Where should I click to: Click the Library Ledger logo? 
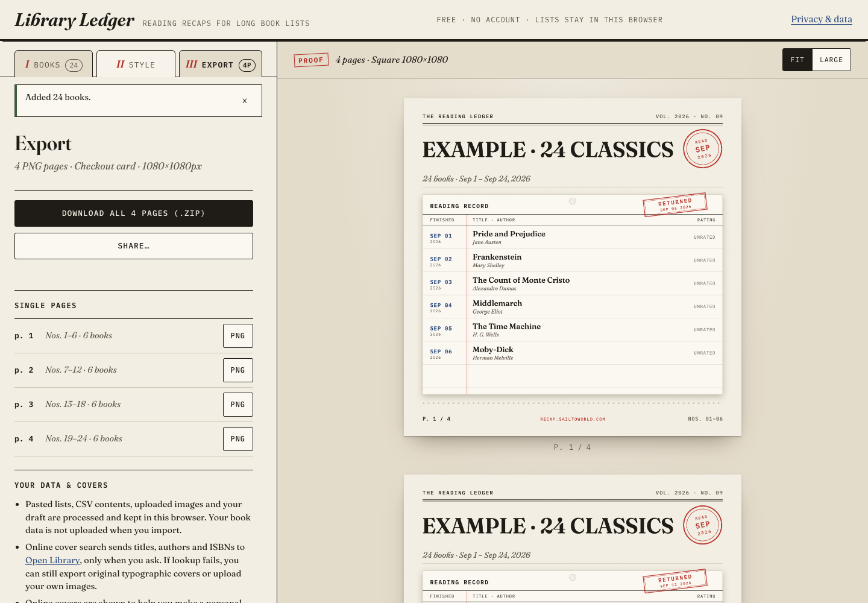tap(75, 20)
